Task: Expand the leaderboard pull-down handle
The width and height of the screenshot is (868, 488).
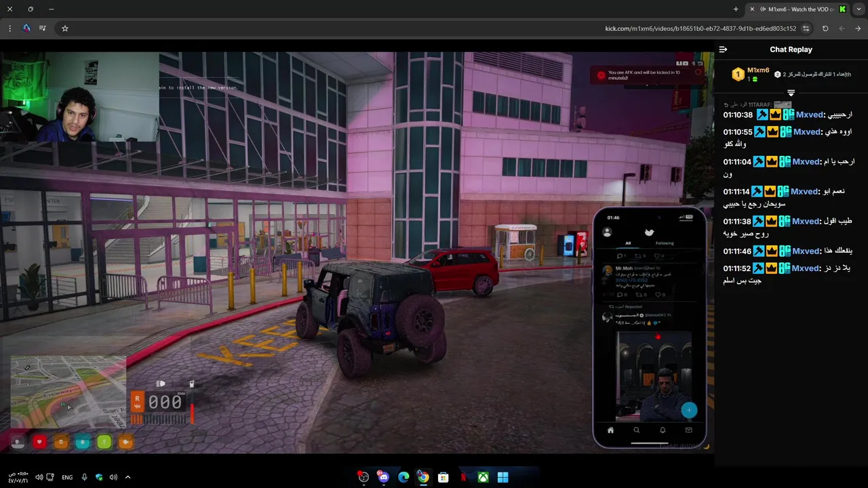Action: click(x=791, y=93)
